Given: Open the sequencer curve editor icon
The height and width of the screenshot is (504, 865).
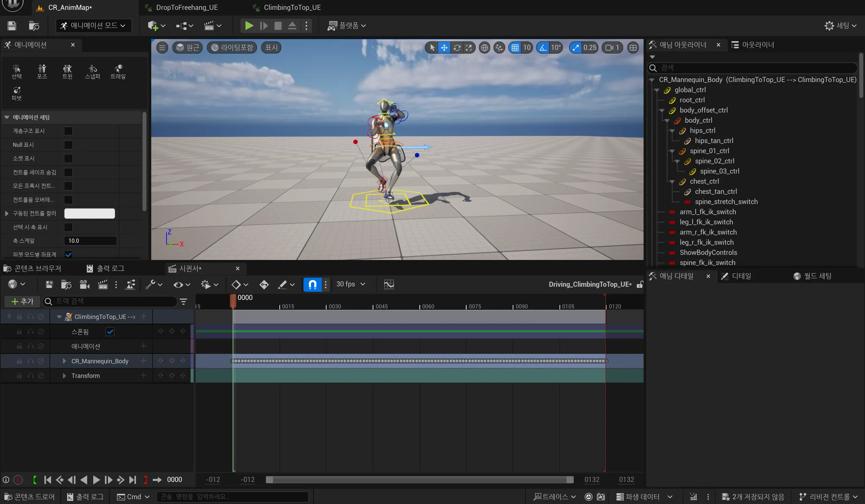Looking at the screenshot, I should [389, 285].
